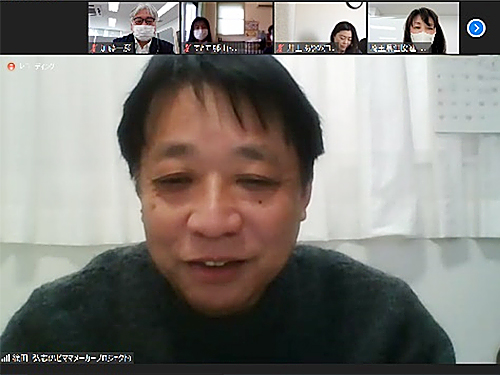This screenshot has width=500, height=375.
Task: Click the red recording indicator dot
Action: 11,66
